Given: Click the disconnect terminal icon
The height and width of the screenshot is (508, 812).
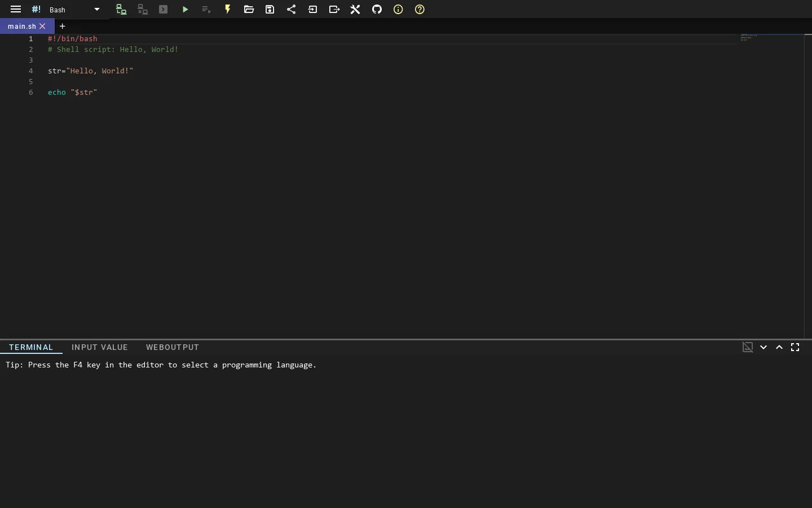Looking at the screenshot, I should click(143, 10).
